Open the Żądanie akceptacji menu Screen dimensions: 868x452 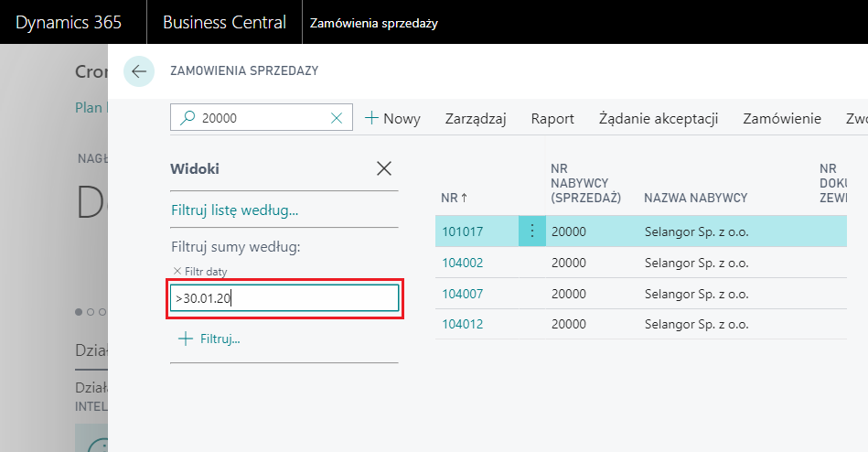coord(659,119)
